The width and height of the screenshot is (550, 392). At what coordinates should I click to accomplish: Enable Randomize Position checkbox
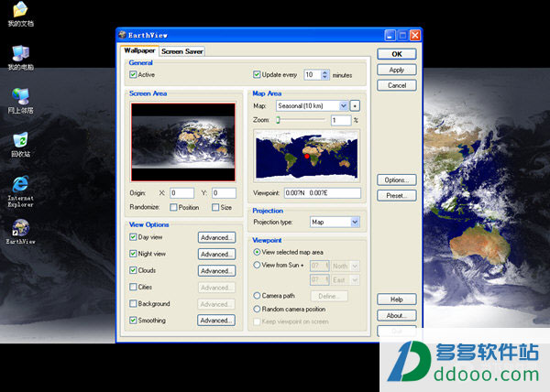click(173, 207)
